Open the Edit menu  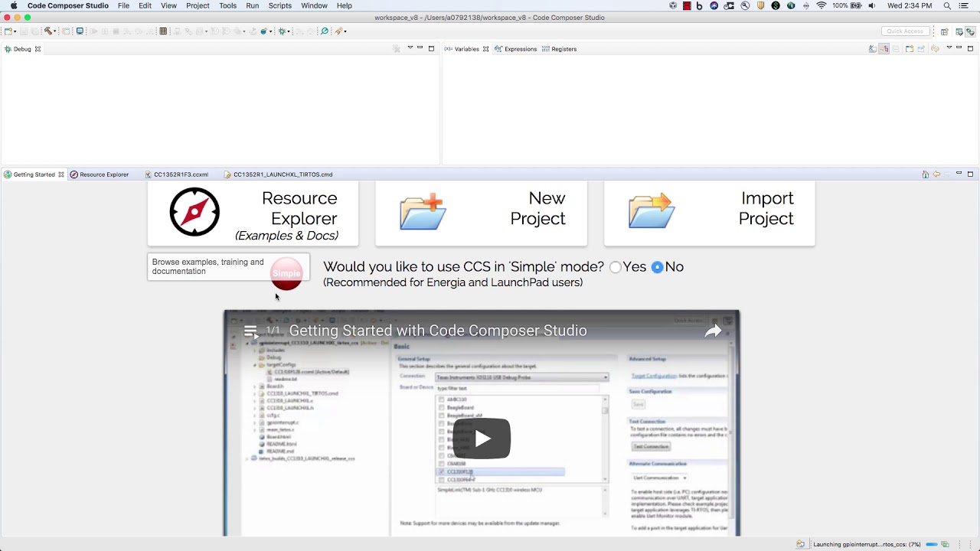click(145, 5)
